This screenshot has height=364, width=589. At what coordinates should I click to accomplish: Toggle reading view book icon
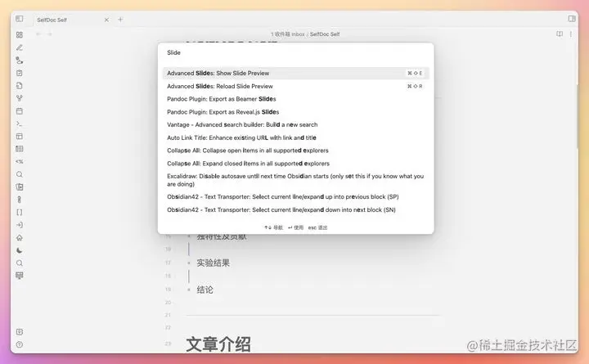(560, 34)
